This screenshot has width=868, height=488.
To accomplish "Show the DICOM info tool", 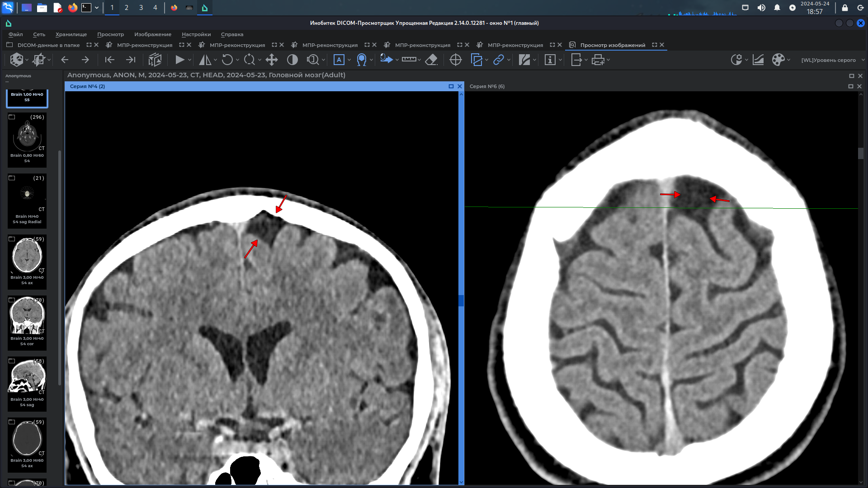I will [550, 60].
